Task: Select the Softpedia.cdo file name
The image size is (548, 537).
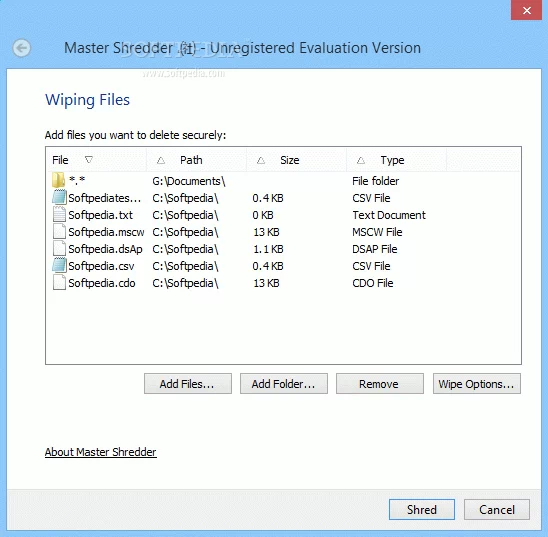Action: pyautogui.click(x=102, y=283)
